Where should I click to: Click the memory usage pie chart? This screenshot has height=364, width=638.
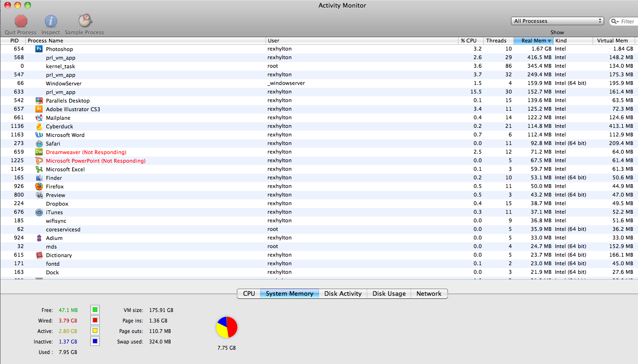(x=227, y=327)
